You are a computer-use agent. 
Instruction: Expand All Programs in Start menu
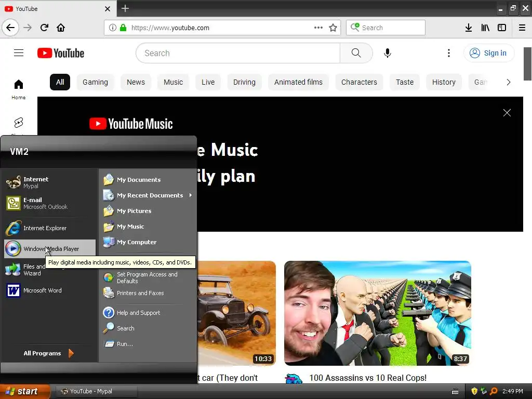pyautogui.click(x=48, y=353)
